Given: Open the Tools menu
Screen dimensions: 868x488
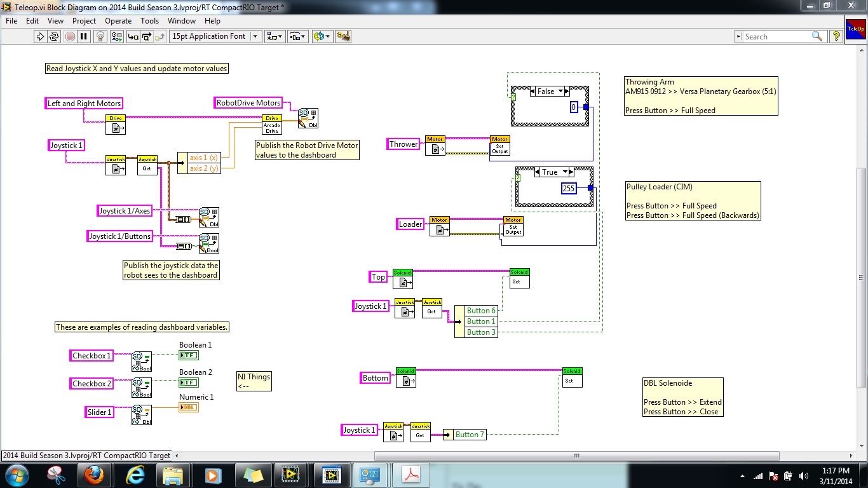Looking at the screenshot, I should pos(150,21).
